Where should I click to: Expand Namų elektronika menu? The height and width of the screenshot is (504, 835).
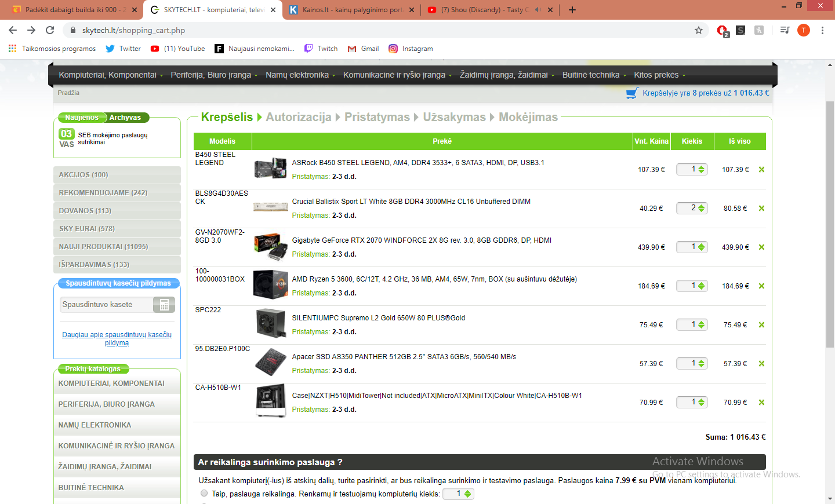[300, 75]
